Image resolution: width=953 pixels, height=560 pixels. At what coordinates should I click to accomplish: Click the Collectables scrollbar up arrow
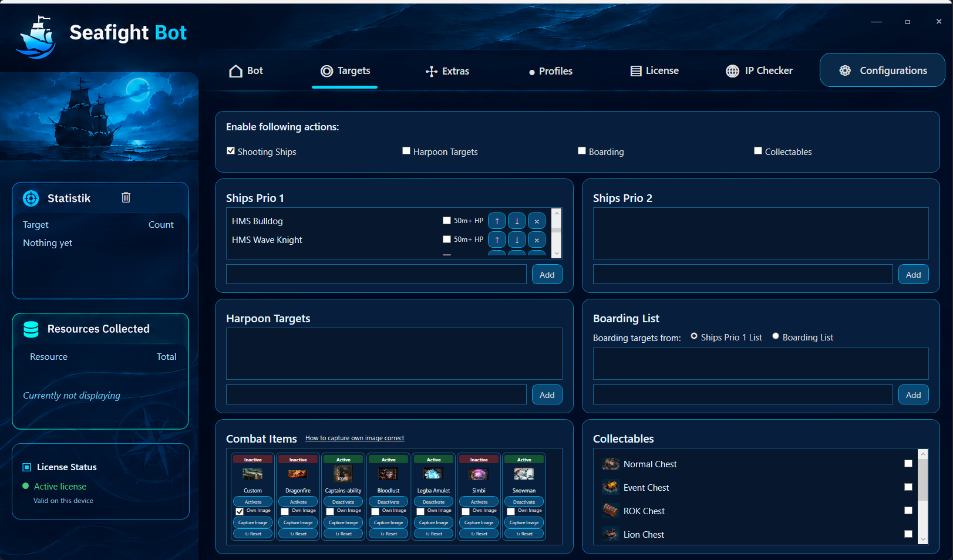click(x=923, y=454)
